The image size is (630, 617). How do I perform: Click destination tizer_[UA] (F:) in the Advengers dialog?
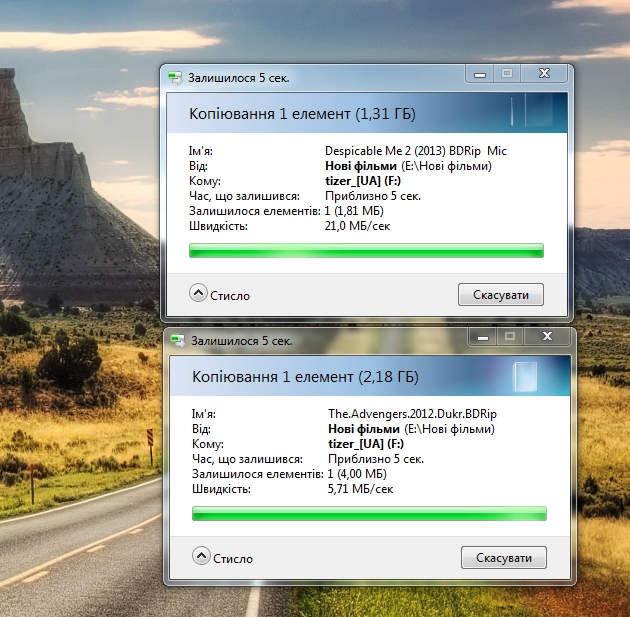point(366,444)
